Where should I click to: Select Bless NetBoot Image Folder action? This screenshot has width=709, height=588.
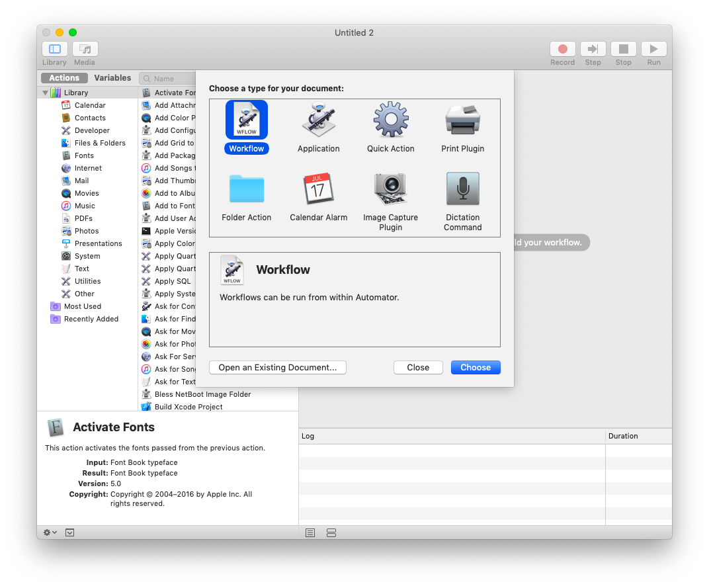202,394
